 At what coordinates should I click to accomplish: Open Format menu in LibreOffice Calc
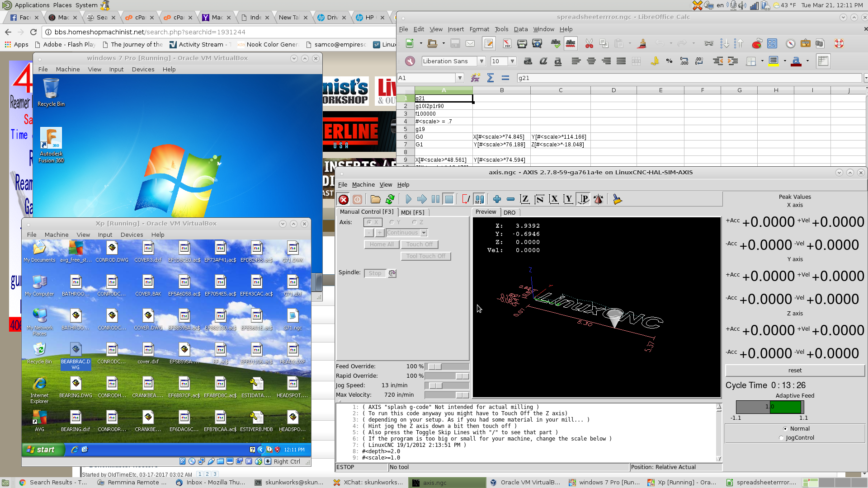(479, 29)
